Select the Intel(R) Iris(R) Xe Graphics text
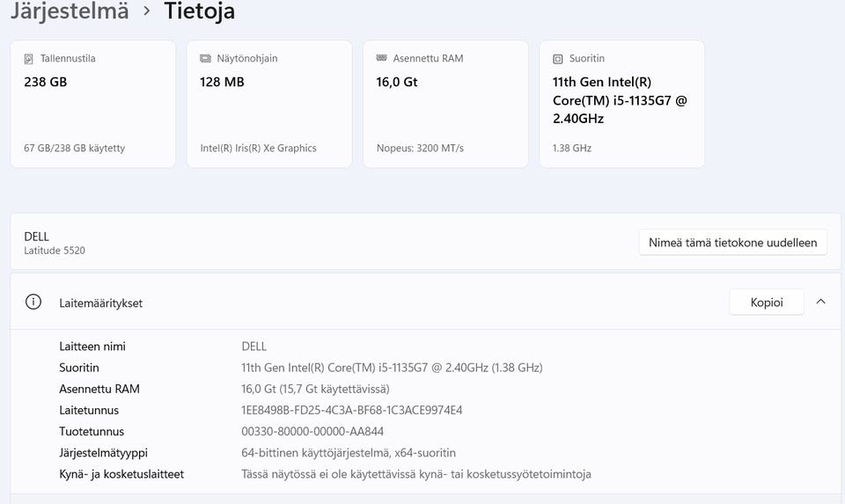 [x=258, y=148]
